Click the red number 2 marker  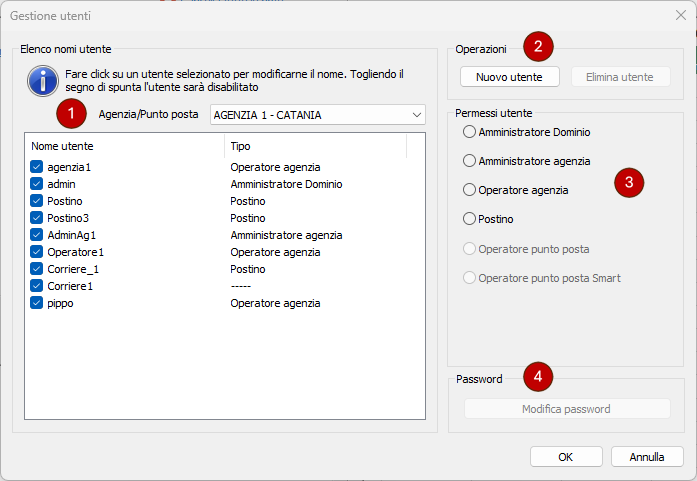pos(539,45)
